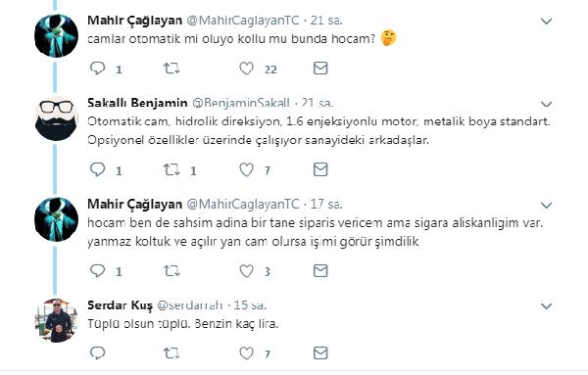Expand options chevron on Sakallı Benjamin's tweet
This screenshot has width=588, height=375.
pyautogui.click(x=547, y=104)
